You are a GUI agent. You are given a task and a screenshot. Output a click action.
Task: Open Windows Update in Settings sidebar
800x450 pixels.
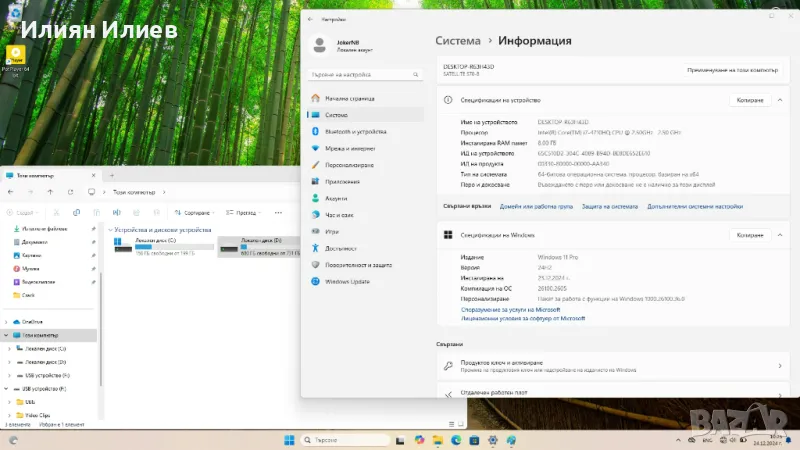coord(346,281)
